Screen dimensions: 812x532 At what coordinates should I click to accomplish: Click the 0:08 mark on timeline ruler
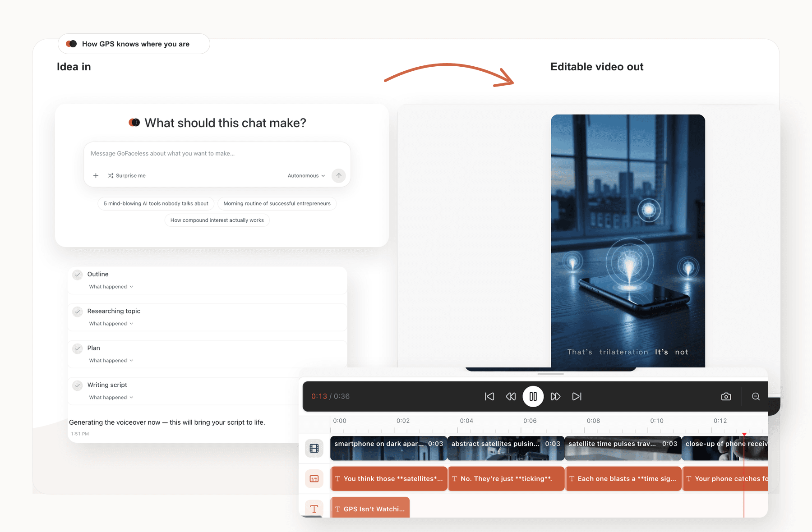[593, 421]
